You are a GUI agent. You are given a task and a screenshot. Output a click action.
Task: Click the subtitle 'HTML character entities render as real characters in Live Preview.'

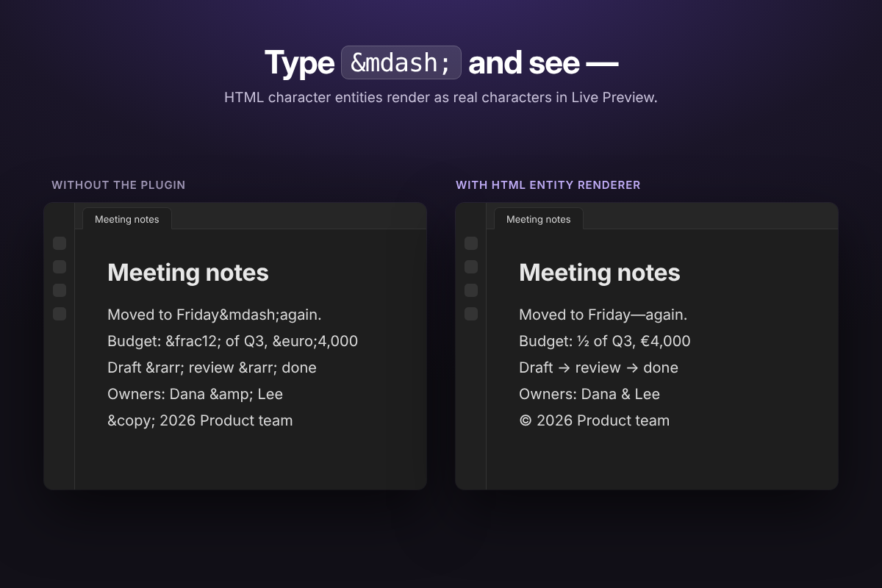[441, 97]
